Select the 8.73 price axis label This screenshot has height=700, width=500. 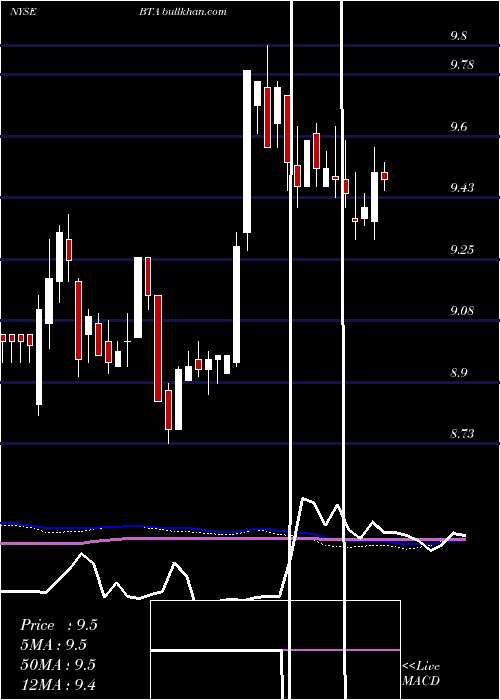point(462,434)
